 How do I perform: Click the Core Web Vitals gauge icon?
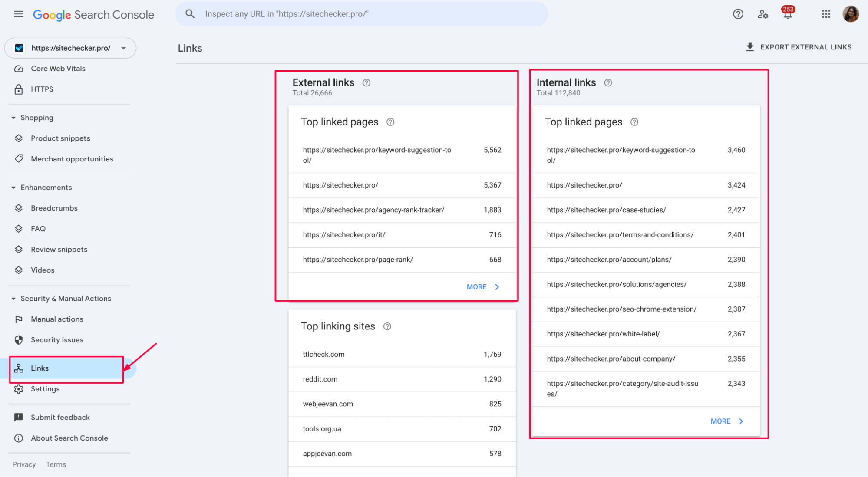coord(19,69)
